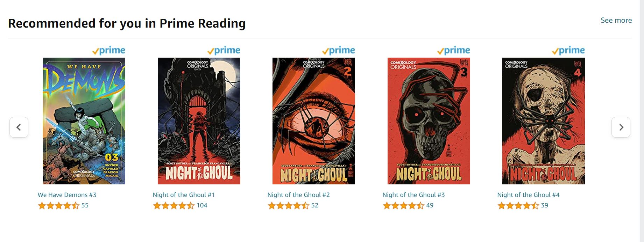644x242 pixels.
Task: Open Night of the Ghoul #3 cover
Action: [x=429, y=121]
